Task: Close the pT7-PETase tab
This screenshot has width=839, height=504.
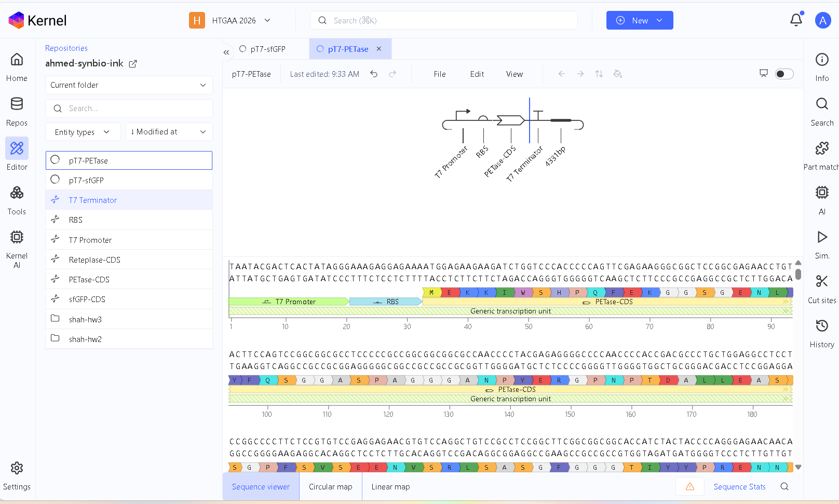Action: [379, 49]
